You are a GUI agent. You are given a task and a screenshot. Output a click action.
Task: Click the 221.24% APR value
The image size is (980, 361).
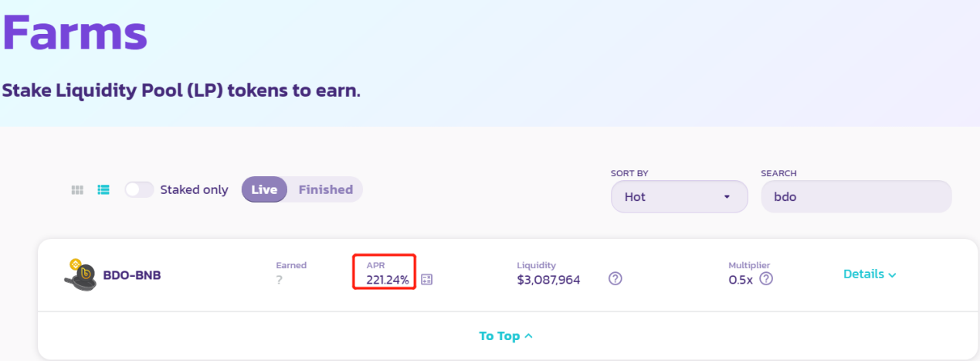point(388,279)
